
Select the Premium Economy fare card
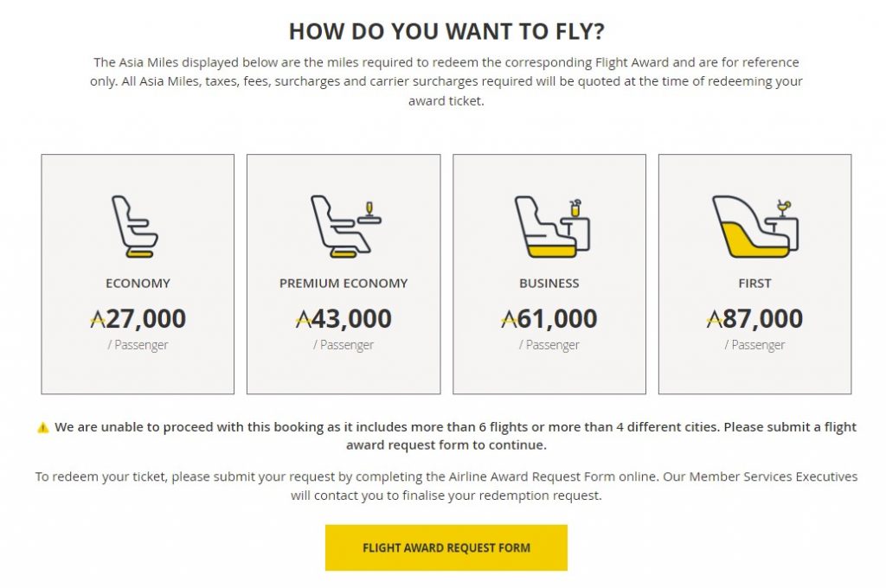(x=343, y=272)
